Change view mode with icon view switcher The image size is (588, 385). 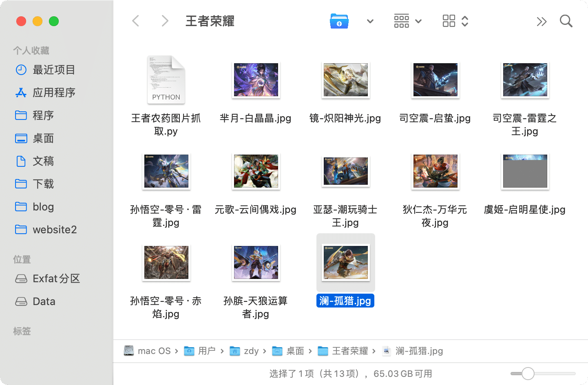tap(455, 21)
